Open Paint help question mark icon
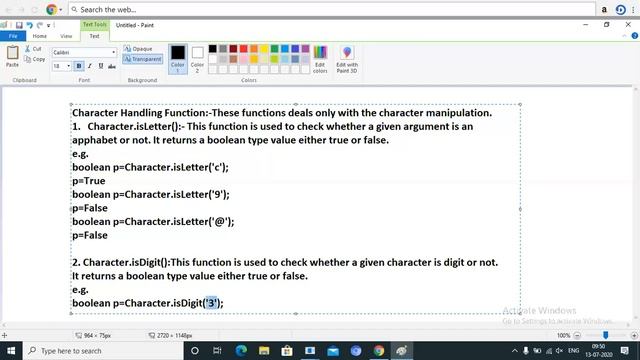Viewport: 640px width, 360px height. (635, 36)
